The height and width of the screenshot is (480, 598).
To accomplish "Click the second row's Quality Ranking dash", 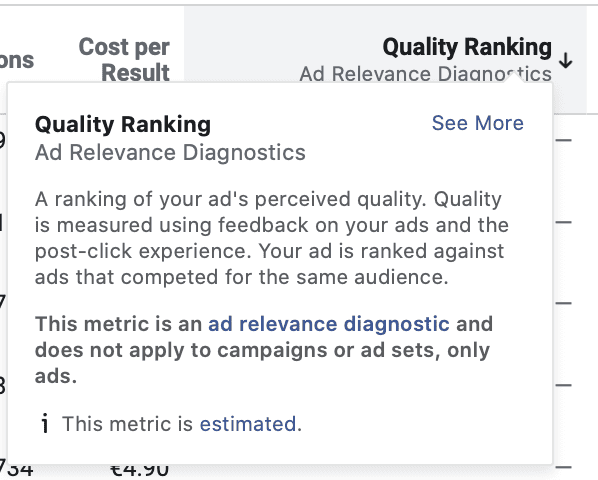I will coord(563,222).
